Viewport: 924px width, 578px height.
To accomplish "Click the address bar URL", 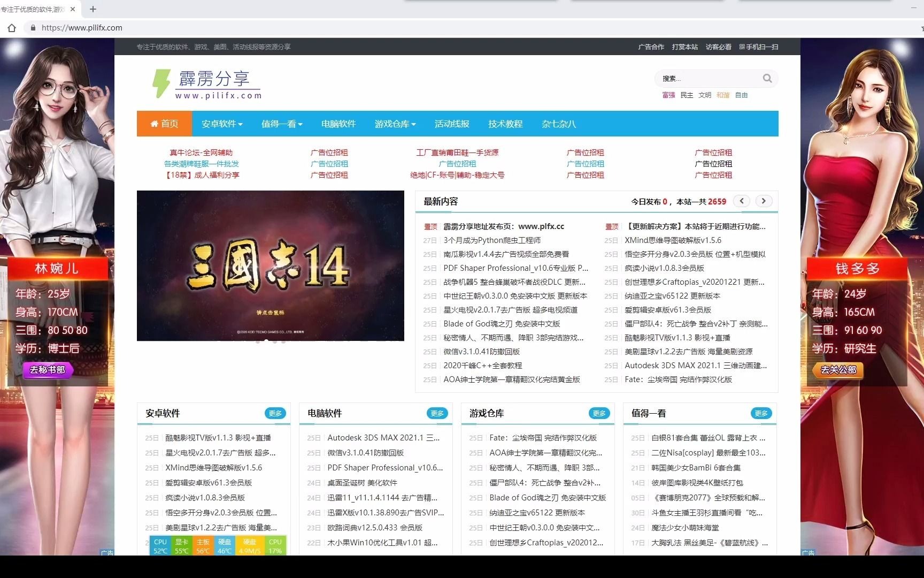I will [82, 28].
